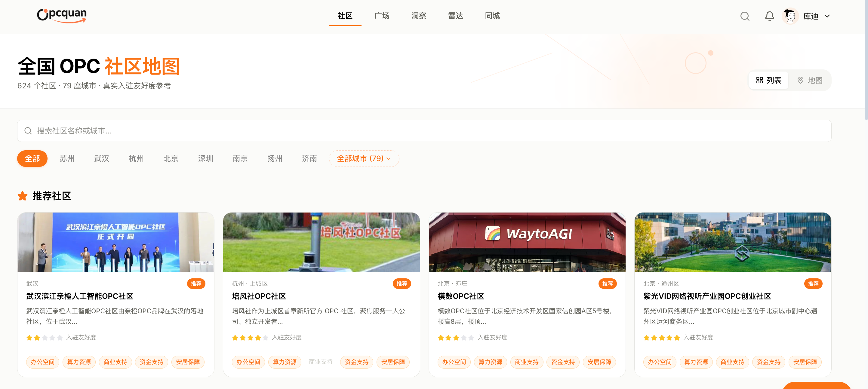Open the 广场 navigation tab
This screenshot has width=868, height=389.
pos(382,16)
